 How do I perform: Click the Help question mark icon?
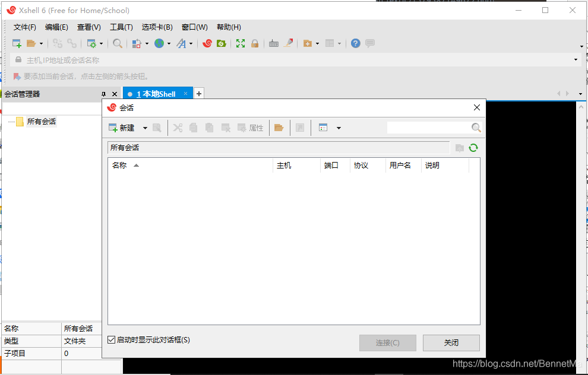coord(355,43)
